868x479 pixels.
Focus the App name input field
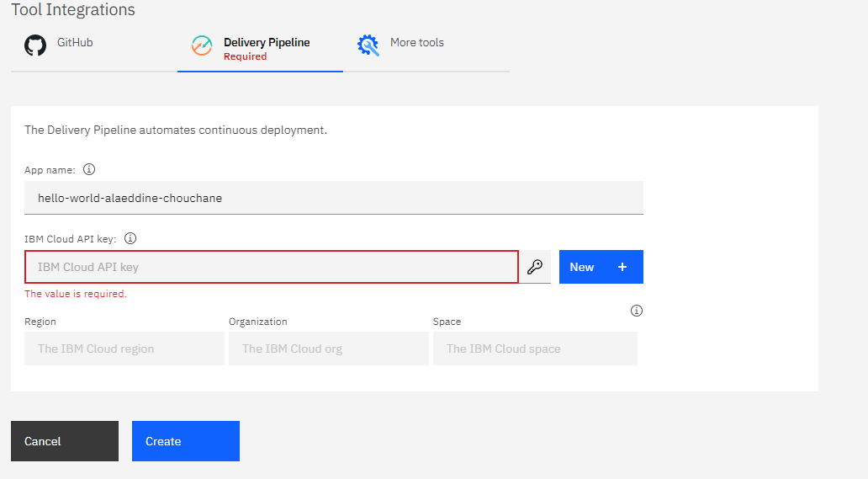tap(334, 198)
